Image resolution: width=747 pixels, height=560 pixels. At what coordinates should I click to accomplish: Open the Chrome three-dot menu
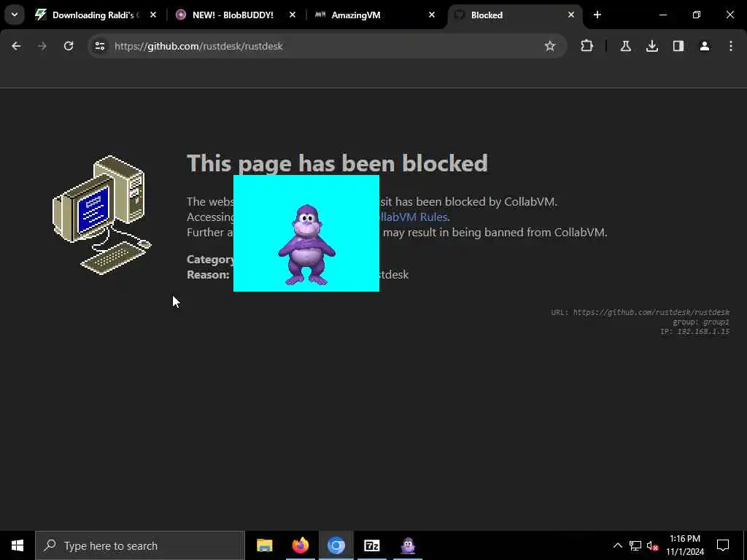[x=731, y=46]
